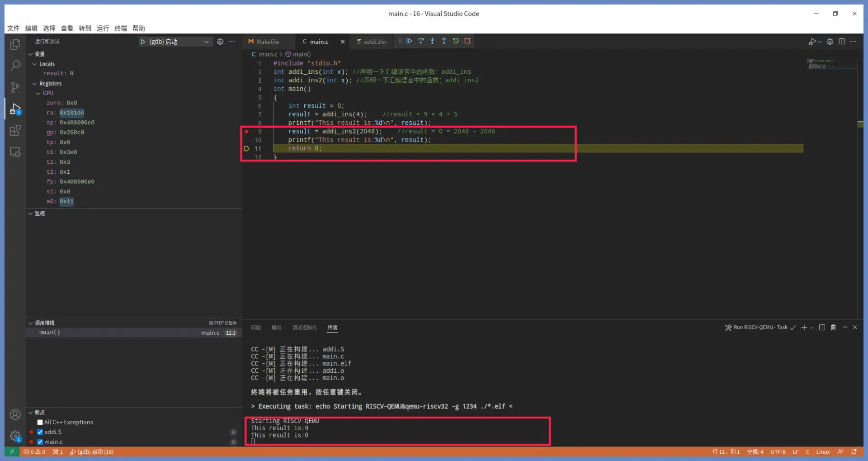Toggle the main.c breakpoint checkbox
The image size is (868, 461).
[40, 442]
